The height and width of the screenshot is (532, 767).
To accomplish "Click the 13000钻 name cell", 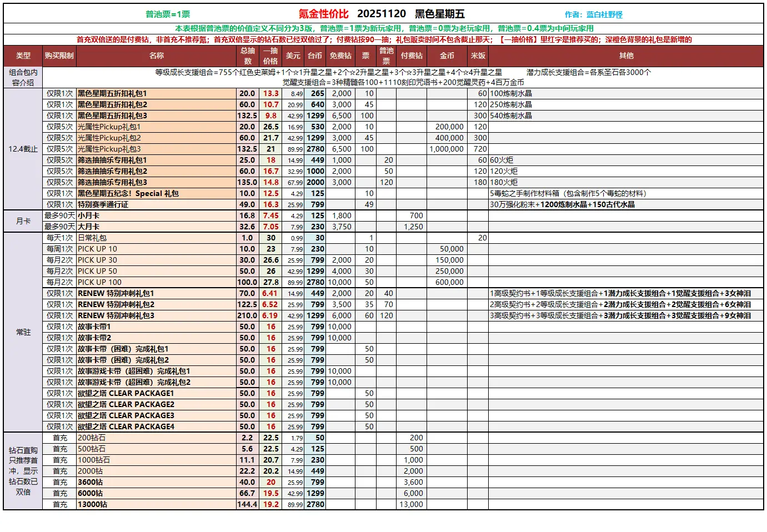I will click(x=93, y=504).
